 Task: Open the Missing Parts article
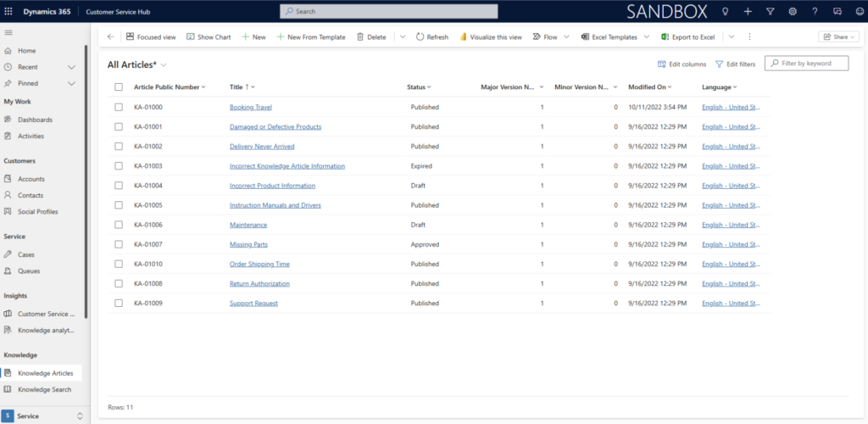point(248,245)
